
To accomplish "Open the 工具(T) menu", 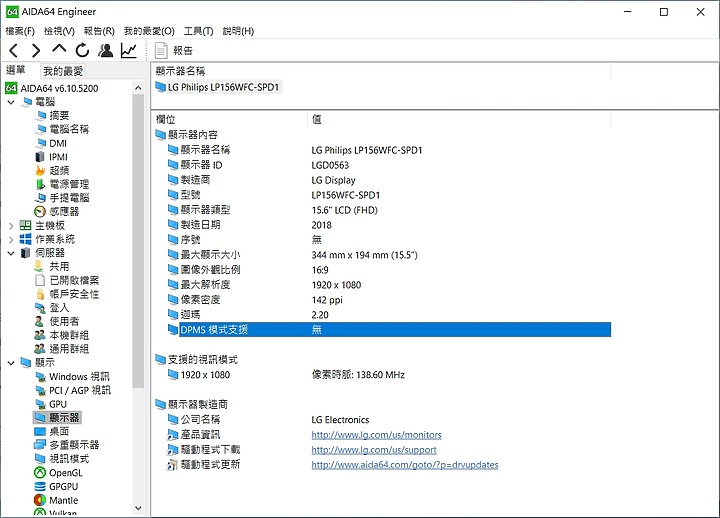I will (x=198, y=31).
